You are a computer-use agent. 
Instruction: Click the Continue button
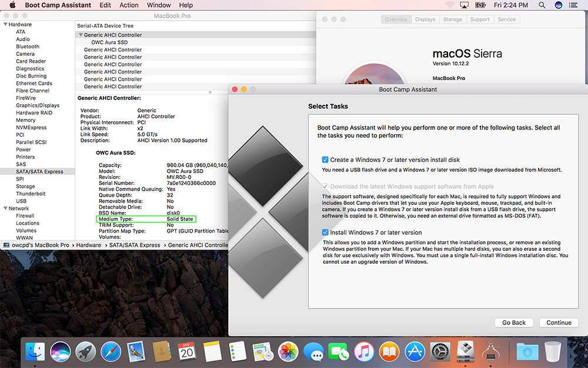click(x=559, y=323)
